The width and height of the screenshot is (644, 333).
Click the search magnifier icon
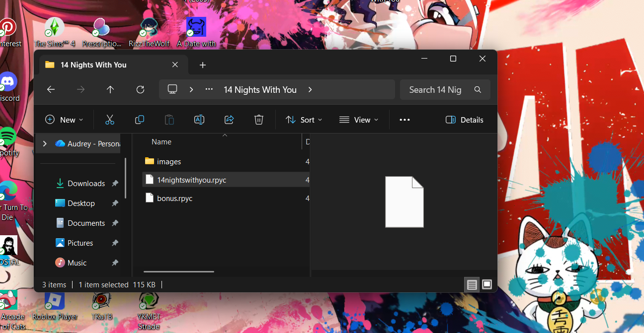[x=478, y=90]
